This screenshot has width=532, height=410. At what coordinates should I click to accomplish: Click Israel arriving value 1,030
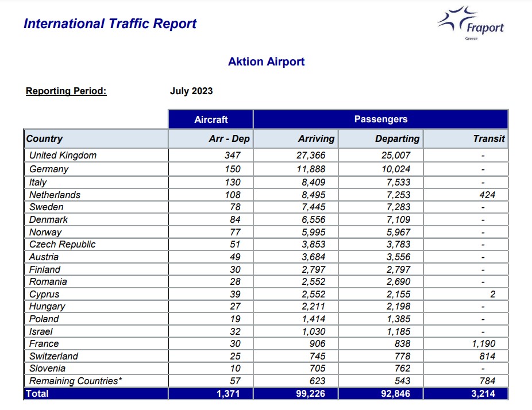tap(314, 331)
